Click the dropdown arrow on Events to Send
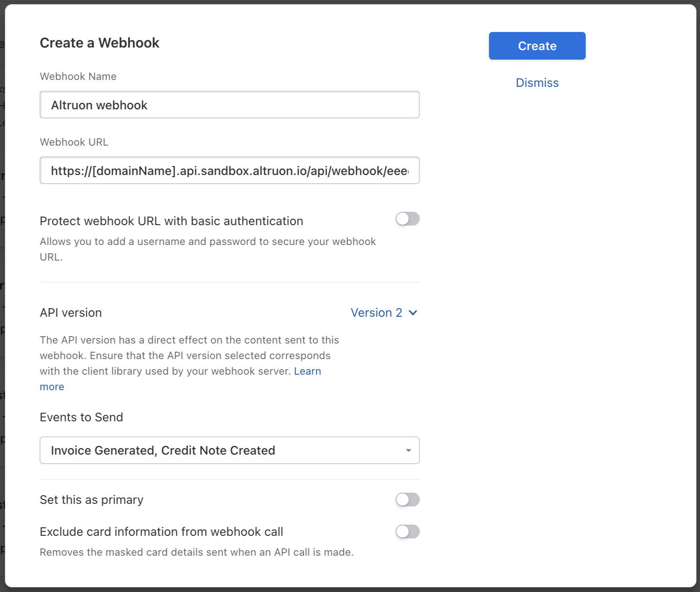 [x=407, y=450]
